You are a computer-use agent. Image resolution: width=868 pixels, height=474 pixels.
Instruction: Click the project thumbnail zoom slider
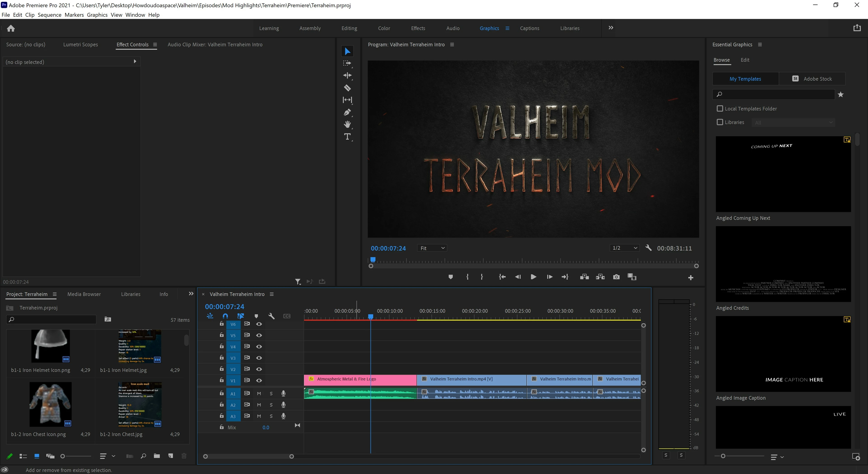[63, 456]
